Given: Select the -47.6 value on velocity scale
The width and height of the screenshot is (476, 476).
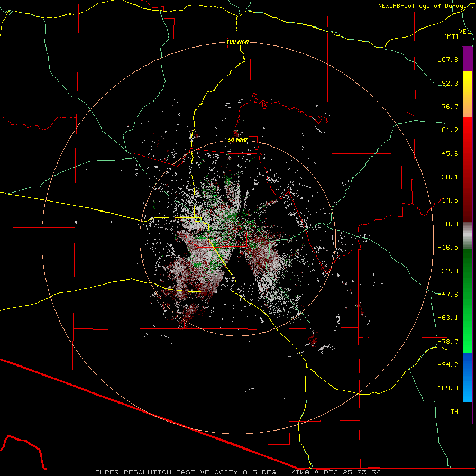Looking at the screenshot, I should point(448,295).
